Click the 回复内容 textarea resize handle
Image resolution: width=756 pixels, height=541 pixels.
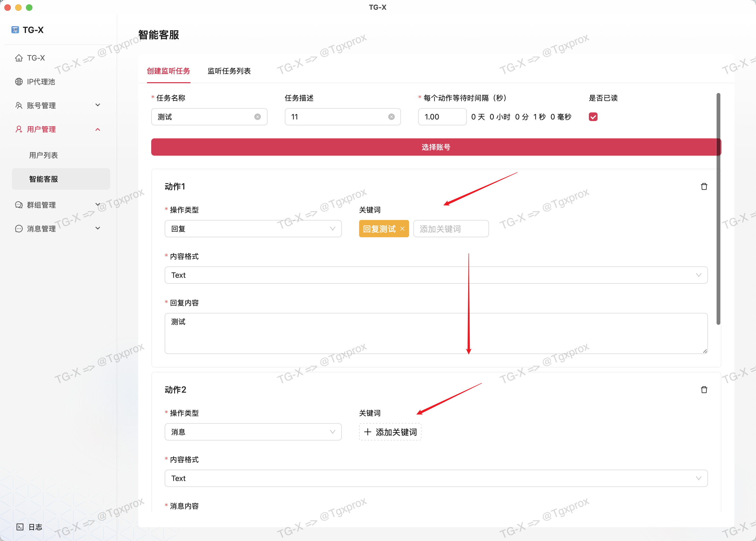705,351
